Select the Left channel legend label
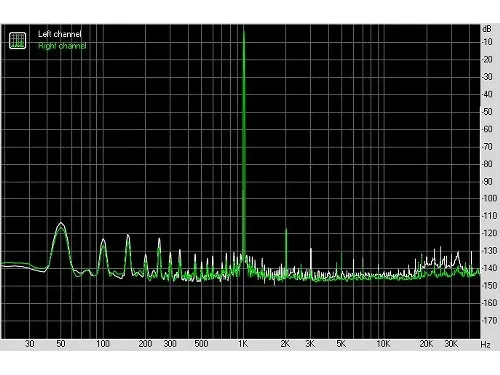 click(x=60, y=34)
